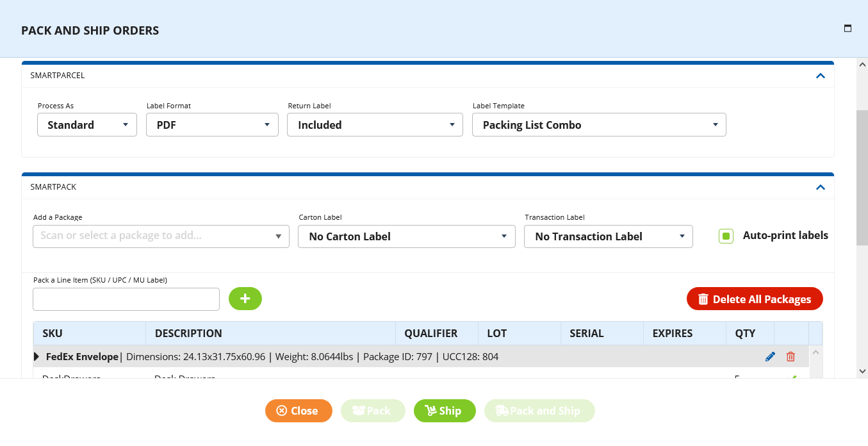Viewport: 868px width, 446px height.
Task: Select the SKU column header
Action: coord(52,333)
